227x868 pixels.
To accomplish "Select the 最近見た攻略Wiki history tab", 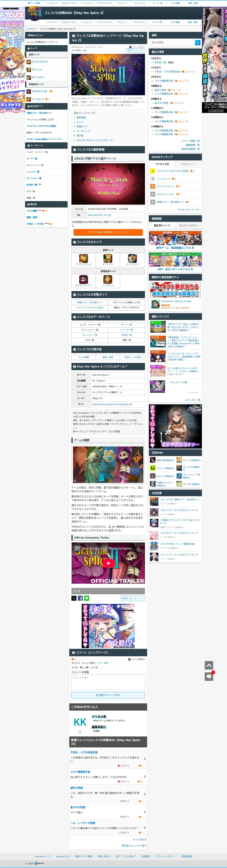I will click(x=188, y=225).
